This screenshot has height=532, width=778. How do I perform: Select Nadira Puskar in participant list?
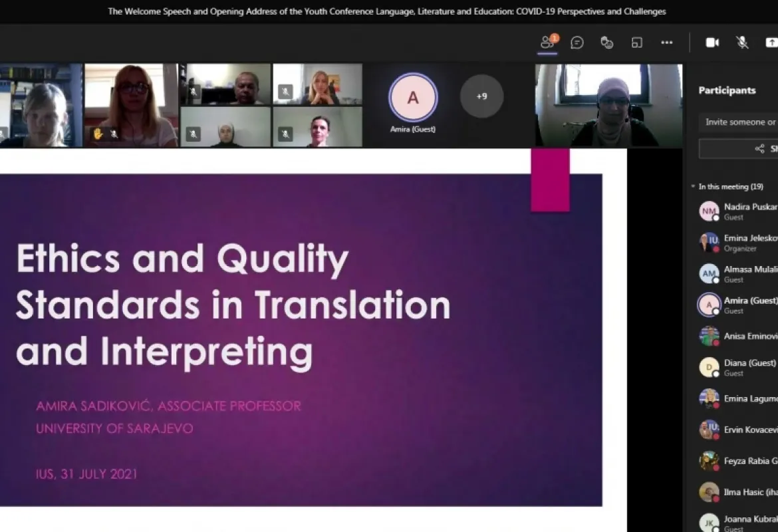tap(738, 211)
